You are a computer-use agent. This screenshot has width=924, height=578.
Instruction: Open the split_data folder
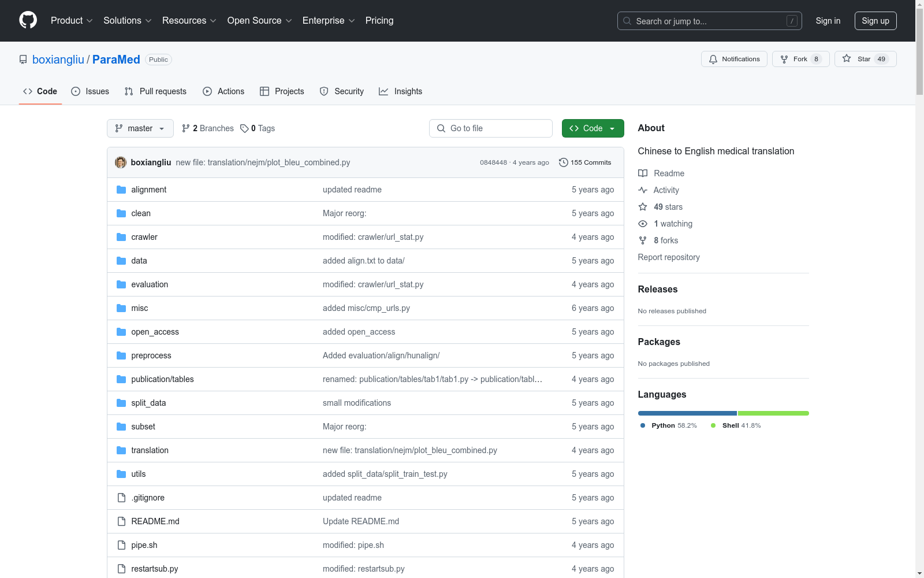[148, 403]
